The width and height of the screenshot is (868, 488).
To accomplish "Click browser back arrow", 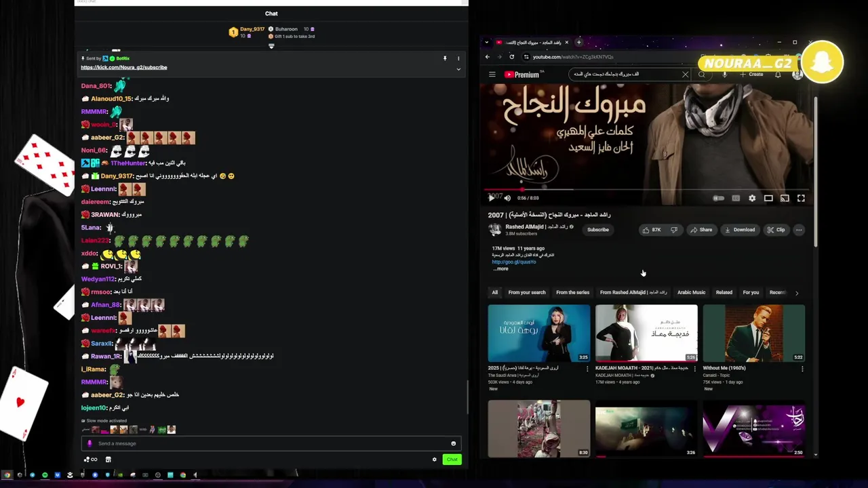I will (x=487, y=57).
